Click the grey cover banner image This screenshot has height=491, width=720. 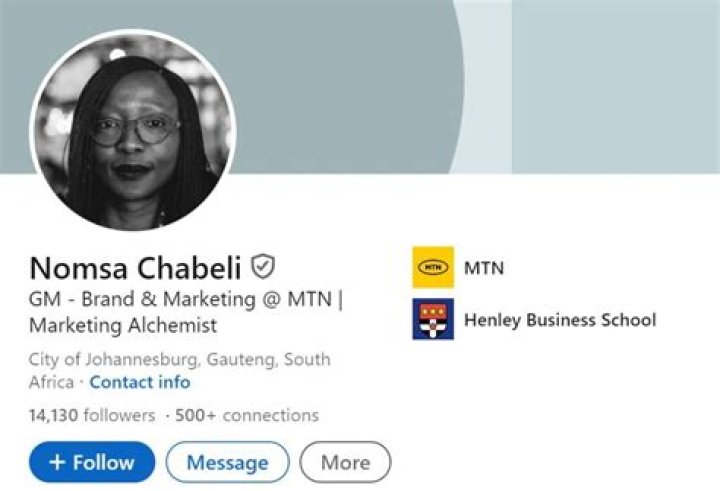340,80
